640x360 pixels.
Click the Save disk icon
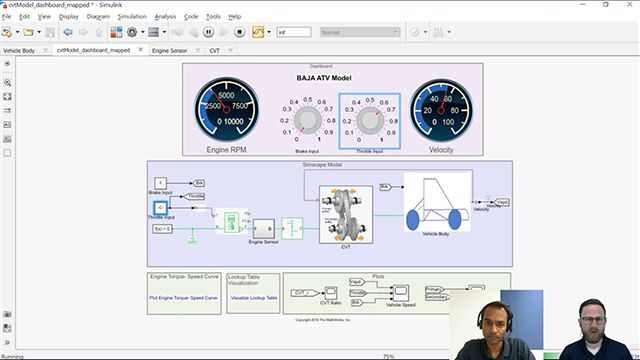point(50,32)
